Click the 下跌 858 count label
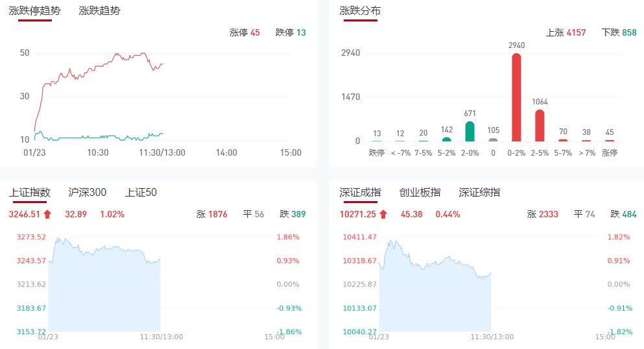 click(x=619, y=32)
